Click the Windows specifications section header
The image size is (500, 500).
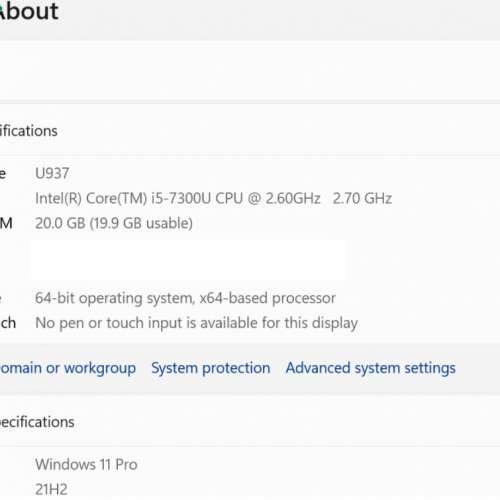coord(37,422)
